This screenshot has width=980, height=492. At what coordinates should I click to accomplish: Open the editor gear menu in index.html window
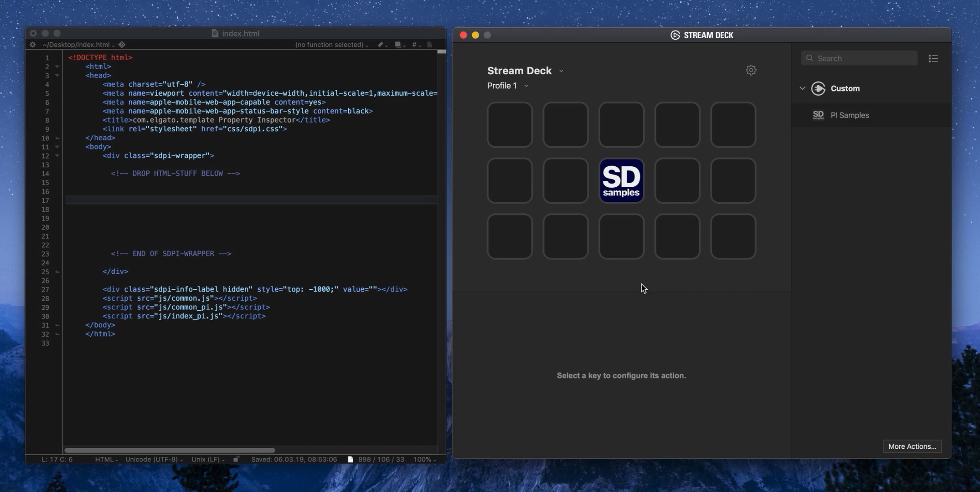32,45
